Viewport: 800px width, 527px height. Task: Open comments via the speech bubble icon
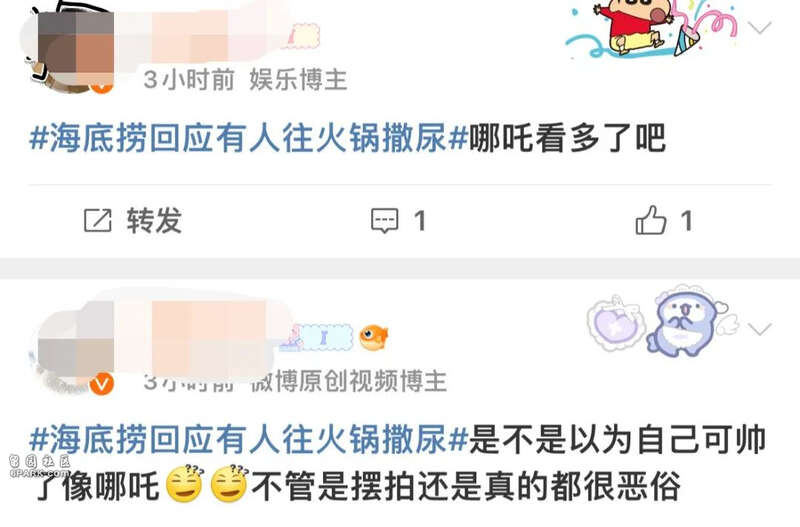coord(384,220)
